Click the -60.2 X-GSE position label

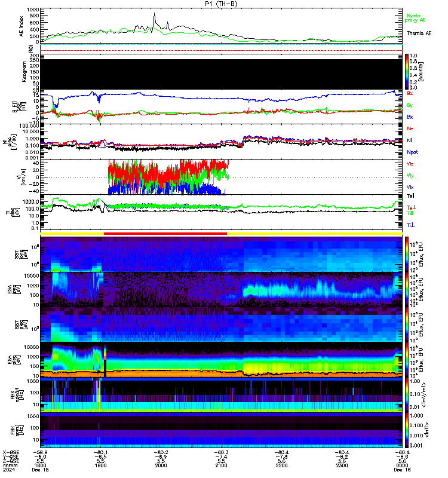(161, 452)
